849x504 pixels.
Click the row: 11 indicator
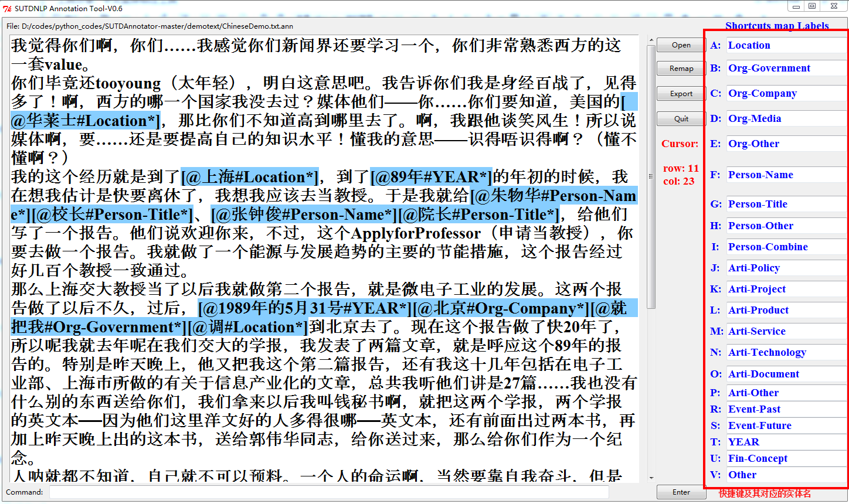[681, 169]
